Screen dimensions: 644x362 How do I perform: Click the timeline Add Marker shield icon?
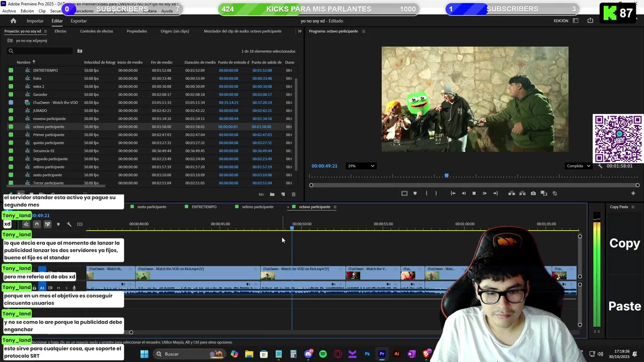pyautogui.click(x=58, y=224)
